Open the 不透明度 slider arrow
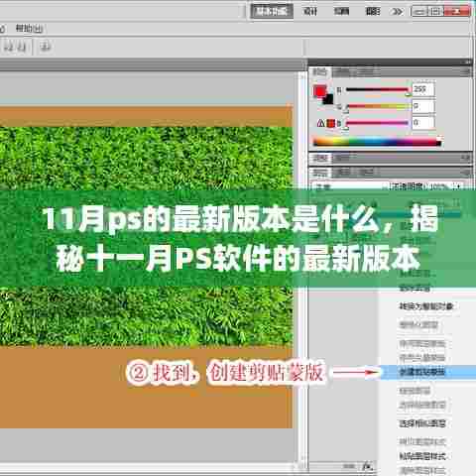476x476 pixels. coord(458,186)
